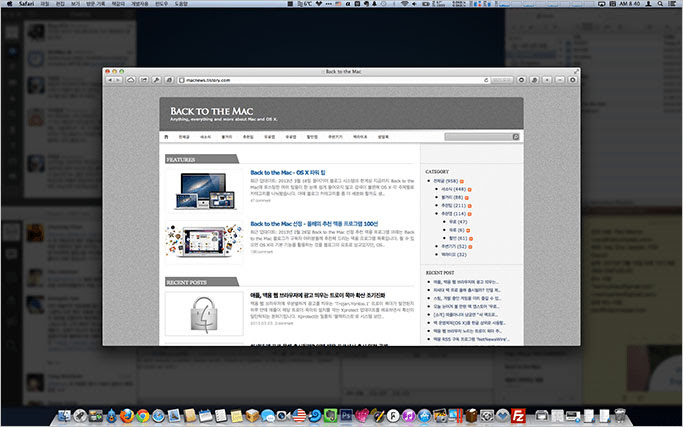The height and width of the screenshot is (427, 683).
Task: Open the 'Back to the Mac - OS X' feature link
Action: click(x=288, y=173)
